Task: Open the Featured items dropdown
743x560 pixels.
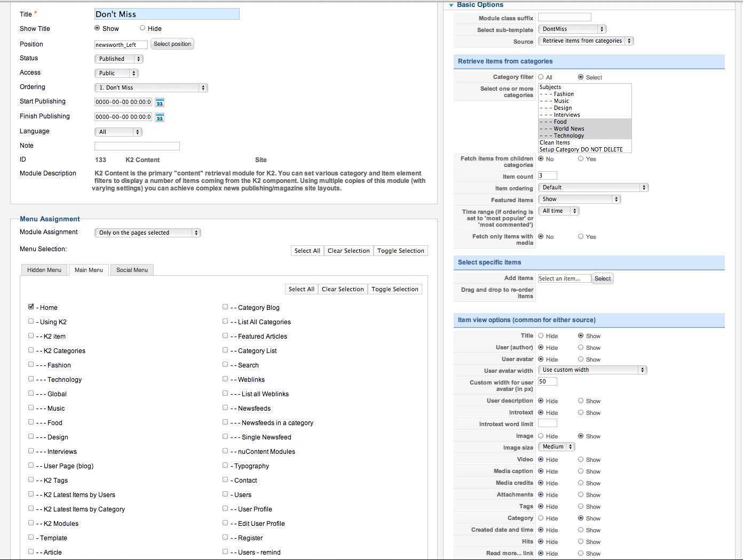Action: [x=580, y=199]
